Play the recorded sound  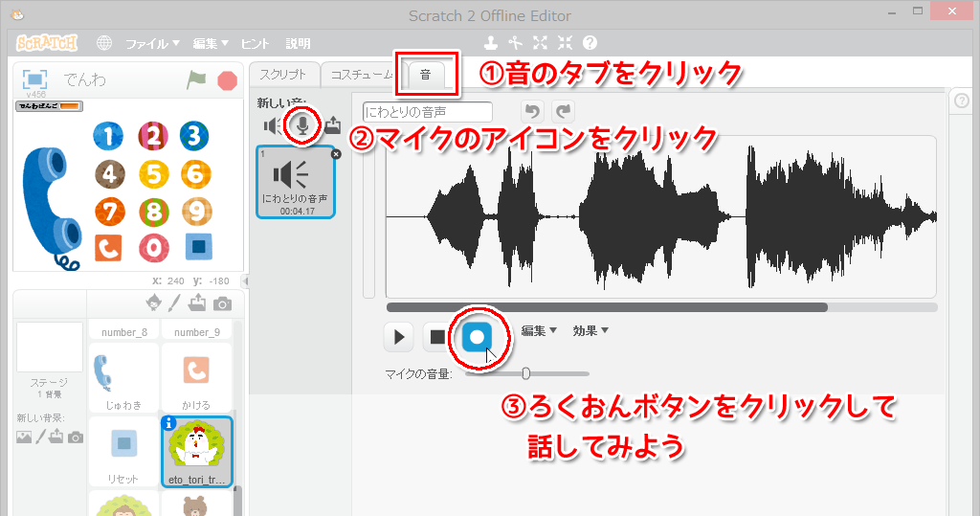pos(399,337)
